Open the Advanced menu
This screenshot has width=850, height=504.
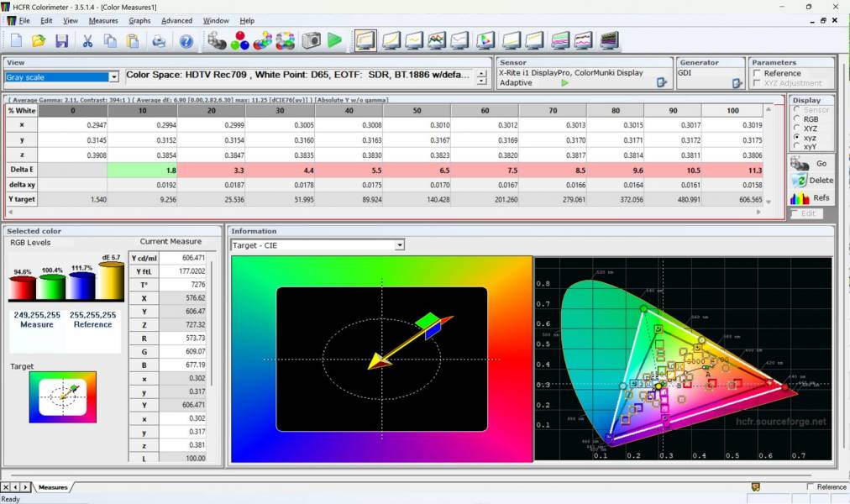176,20
